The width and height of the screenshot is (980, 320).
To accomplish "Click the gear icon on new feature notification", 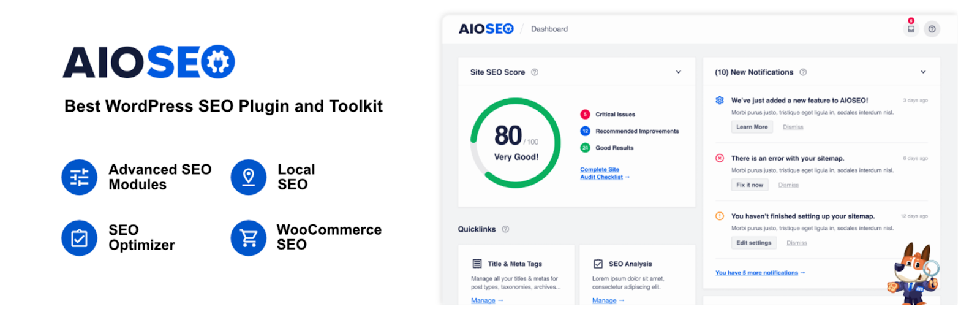I will coord(720,101).
